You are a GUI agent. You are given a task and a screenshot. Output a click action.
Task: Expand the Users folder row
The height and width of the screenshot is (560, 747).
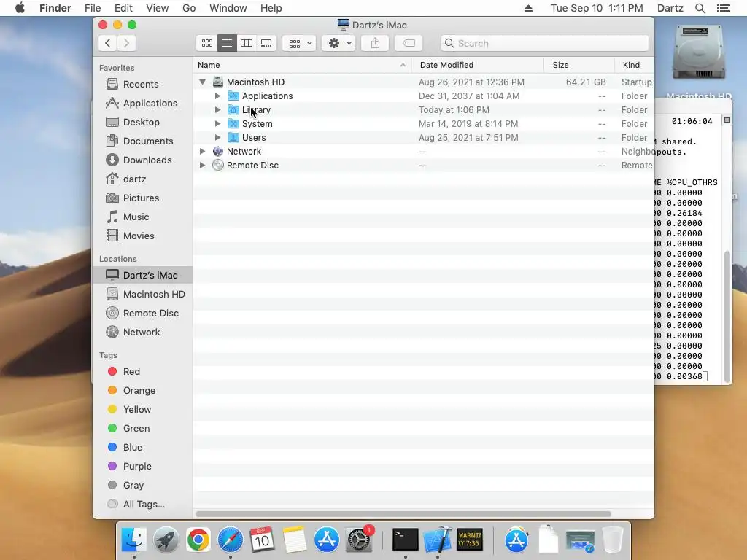[217, 137]
